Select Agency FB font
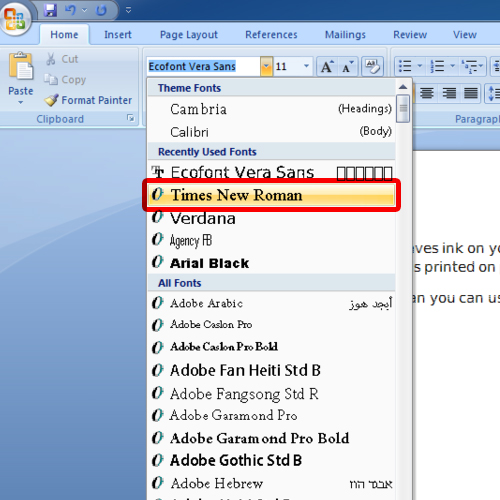This screenshot has height=500, width=500. [271, 240]
